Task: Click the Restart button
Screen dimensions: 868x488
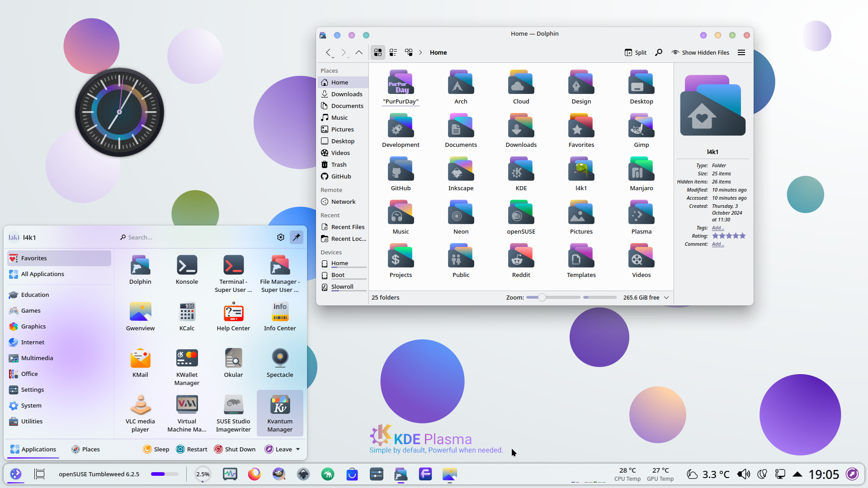Action: click(192, 449)
